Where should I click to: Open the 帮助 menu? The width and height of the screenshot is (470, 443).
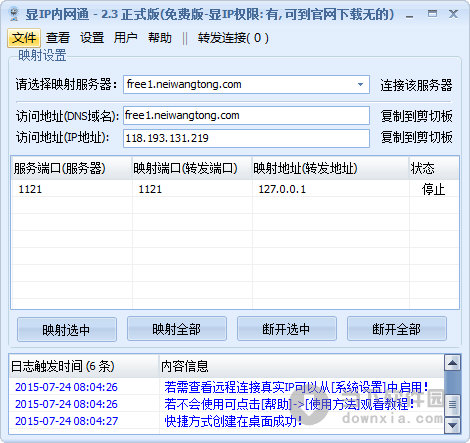160,38
